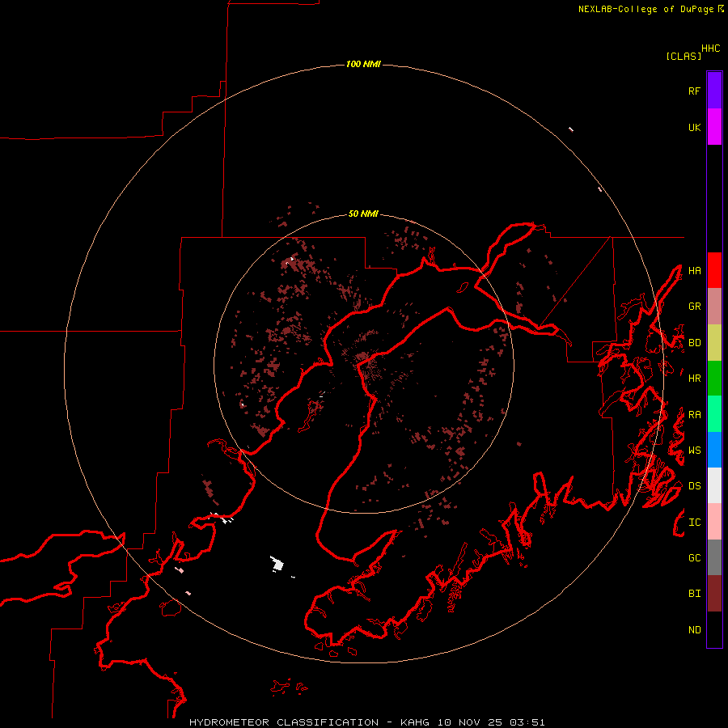Click the "IC" legend label
The width and height of the screenshot is (728, 728).
coord(694,523)
